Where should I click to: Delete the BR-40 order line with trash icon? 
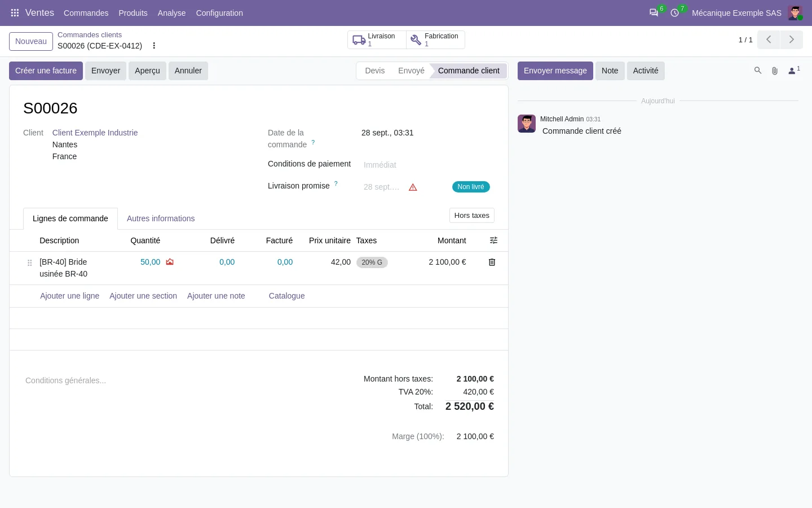(492, 262)
